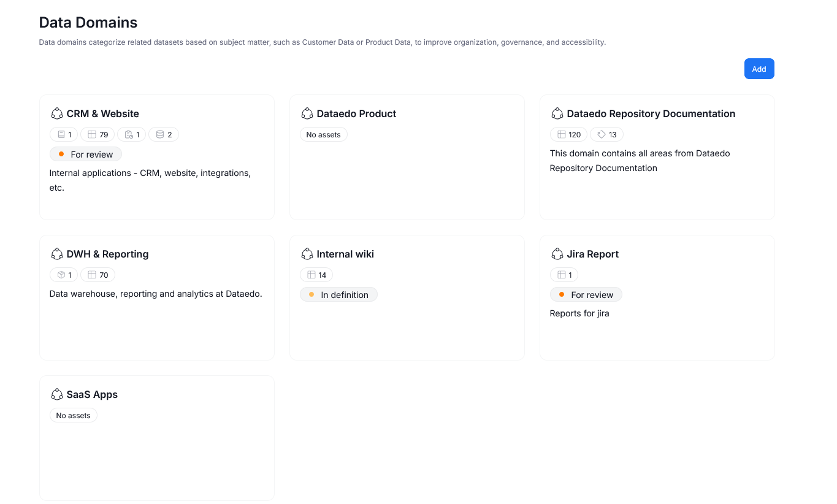
Task: Click the cube icon badge in DWH & Reporting
Action: click(x=64, y=275)
